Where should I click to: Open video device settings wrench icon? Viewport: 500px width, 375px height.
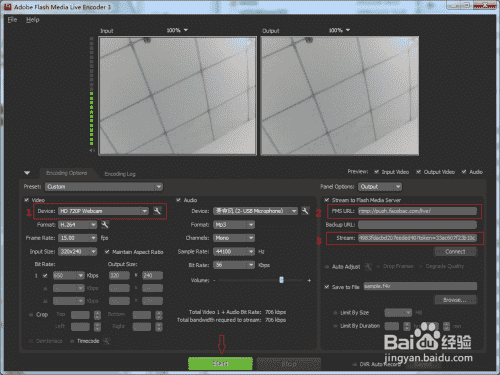[157, 211]
